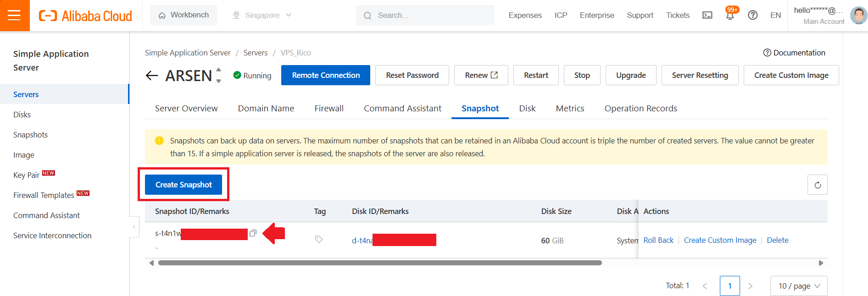Switch to the Firewall tab
The width and height of the screenshot is (868, 296).
click(329, 109)
